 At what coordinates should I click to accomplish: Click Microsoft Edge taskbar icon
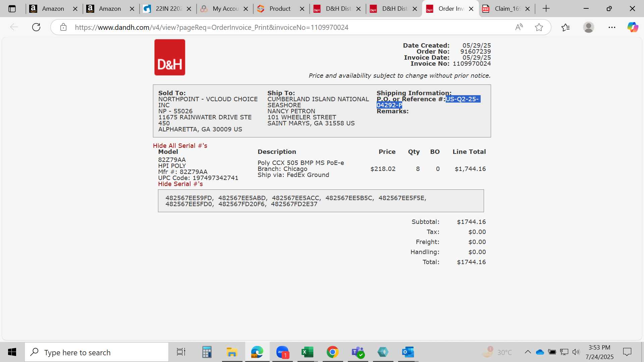pos(257,352)
